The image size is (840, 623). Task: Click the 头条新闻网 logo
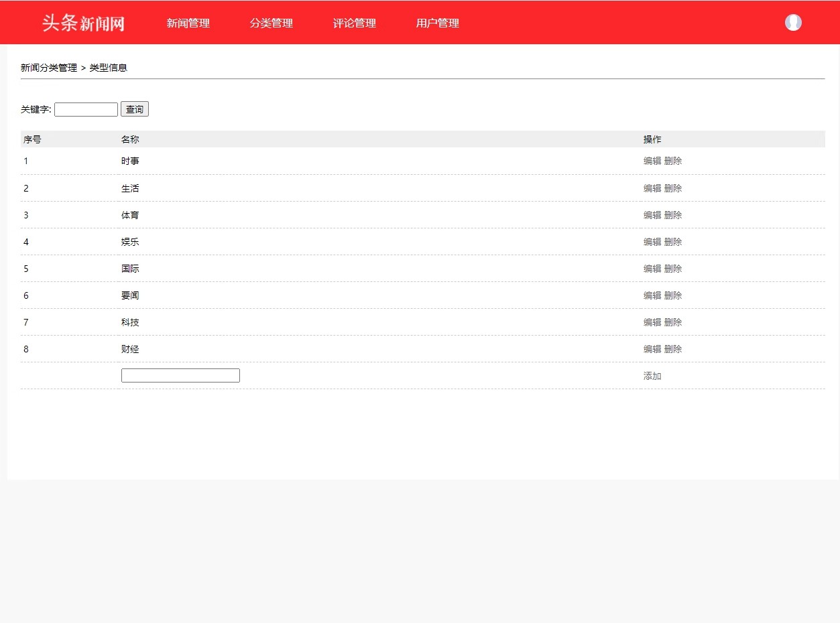pyautogui.click(x=83, y=23)
